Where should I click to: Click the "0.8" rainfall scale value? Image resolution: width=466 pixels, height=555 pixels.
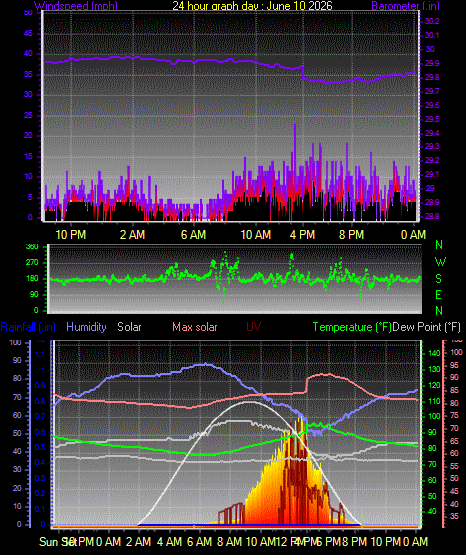coord(40,401)
